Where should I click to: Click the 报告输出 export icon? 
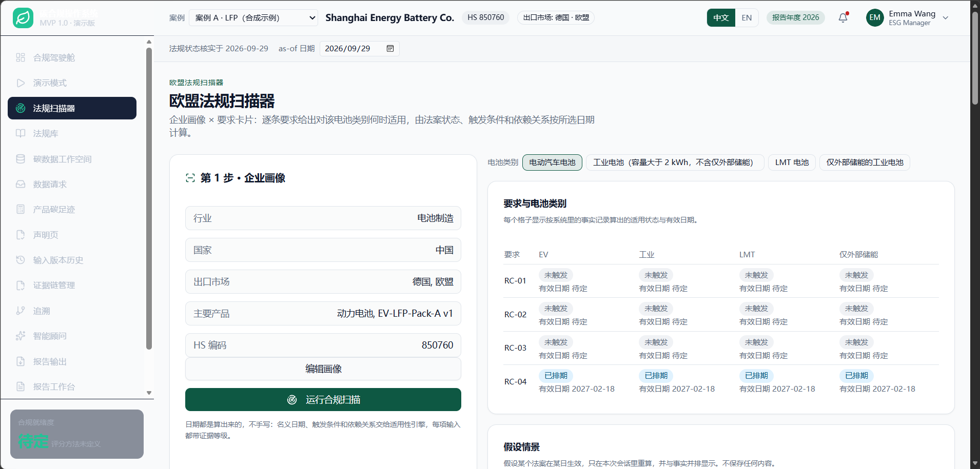click(x=21, y=361)
